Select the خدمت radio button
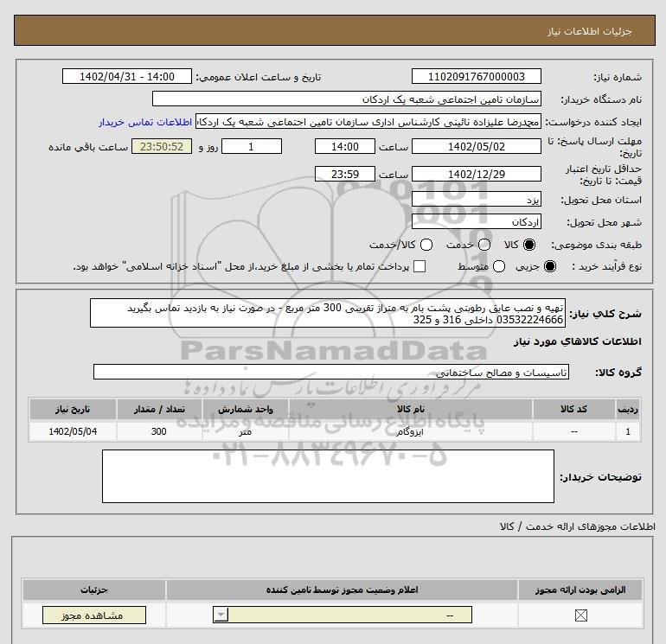 tap(484, 245)
